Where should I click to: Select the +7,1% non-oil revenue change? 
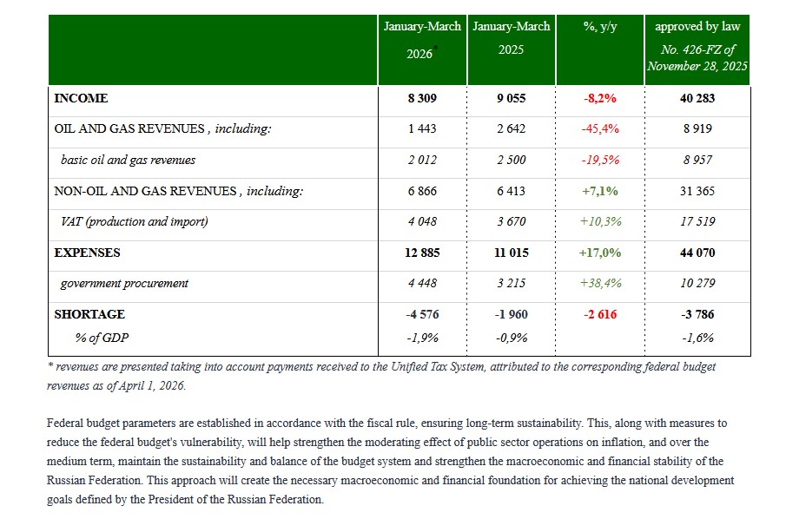(x=600, y=191)
